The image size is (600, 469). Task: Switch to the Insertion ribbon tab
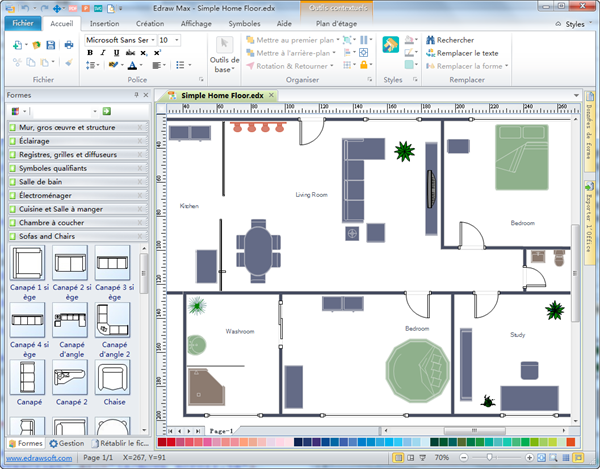pyautogui.click(x=104, y=22)
